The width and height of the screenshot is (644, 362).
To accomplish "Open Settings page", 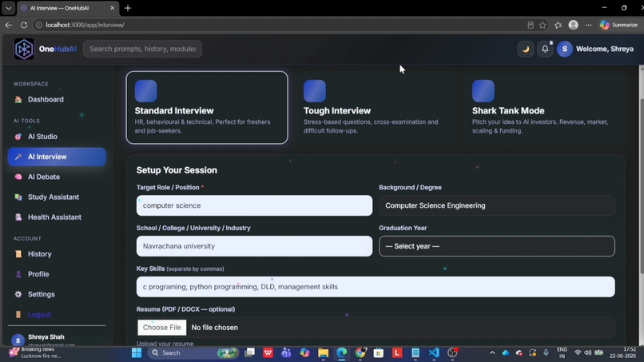I will (41, 294).
